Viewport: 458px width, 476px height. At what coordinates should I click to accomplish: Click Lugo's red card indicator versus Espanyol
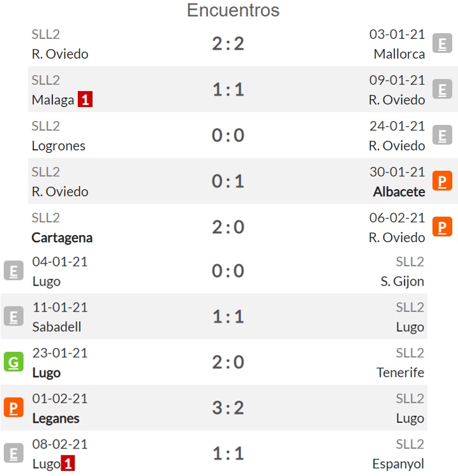pyautogui.click(x=68, y=463)
